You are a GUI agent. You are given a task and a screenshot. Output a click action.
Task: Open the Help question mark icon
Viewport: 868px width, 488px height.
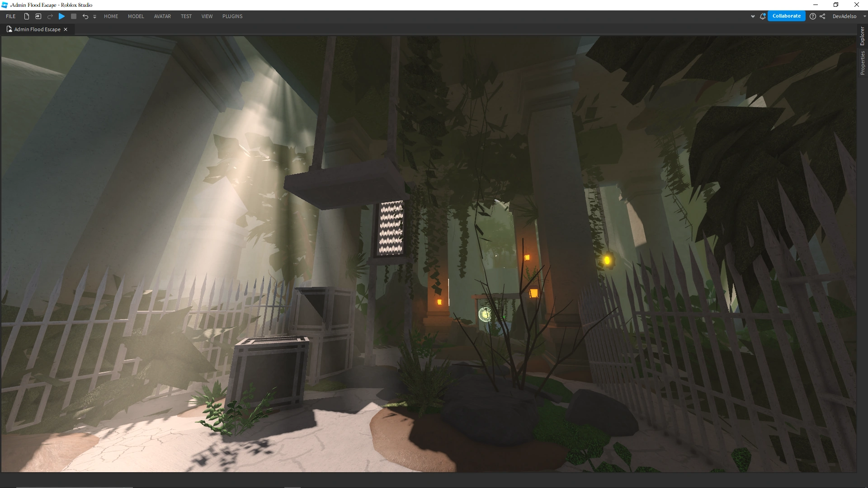[813, 16]
